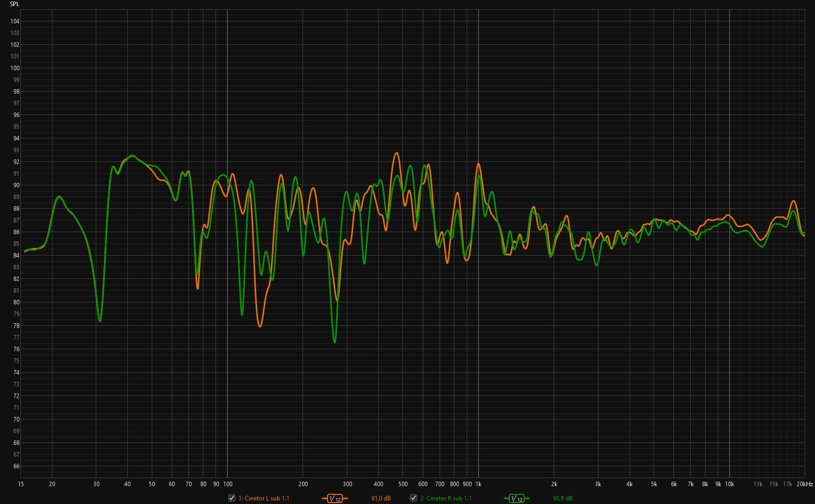Click the 104 dB level axis label
Viewport: 815px width, 504px height.
(x=15, y=21)
